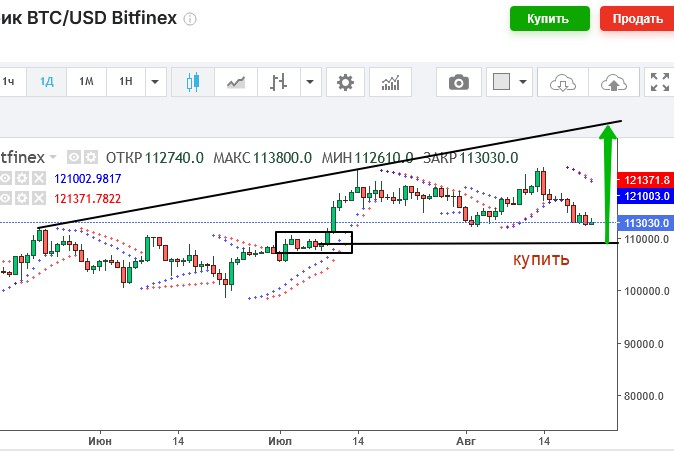This screenshot has height=451, width=674.
Task: Open the indicators list icon
Action: [390, 82]
